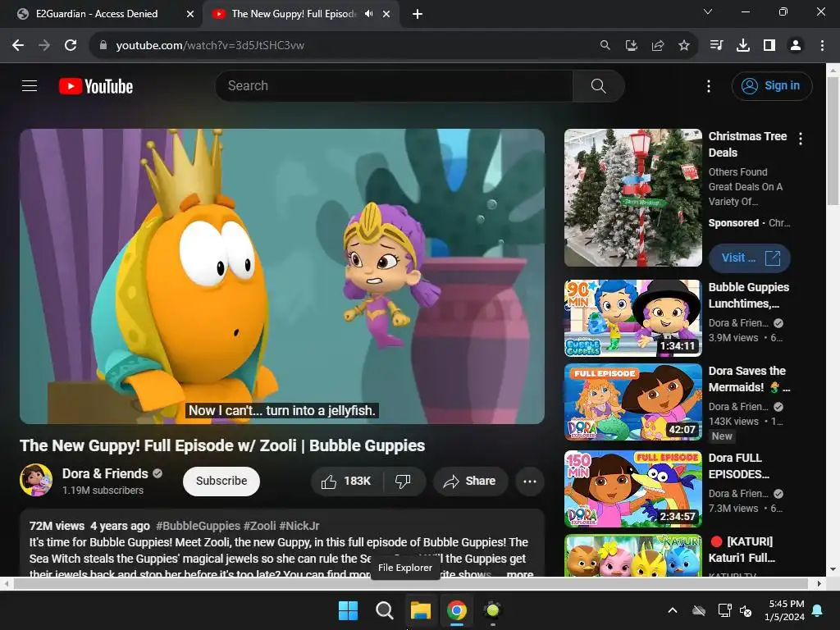Subscribe to Dora & Friends channel
The height and width of the screenshot is (630, 840).
click(x=221, y=481)
